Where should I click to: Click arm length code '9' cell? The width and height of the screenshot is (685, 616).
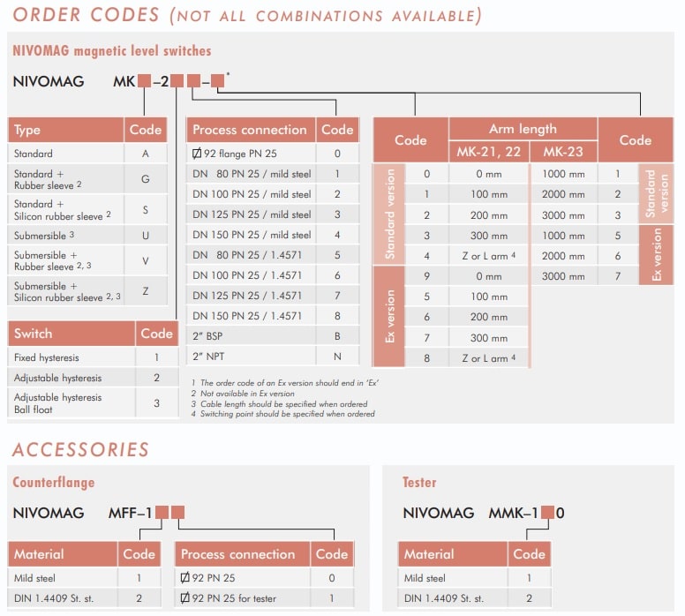click(427, 276)
